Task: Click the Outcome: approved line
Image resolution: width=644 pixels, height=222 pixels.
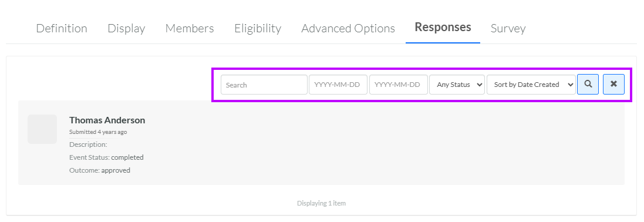Action: (100, 170)
